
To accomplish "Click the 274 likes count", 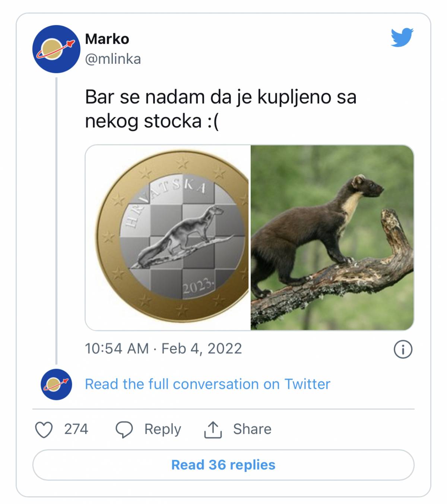I will [x=76, y=429].
